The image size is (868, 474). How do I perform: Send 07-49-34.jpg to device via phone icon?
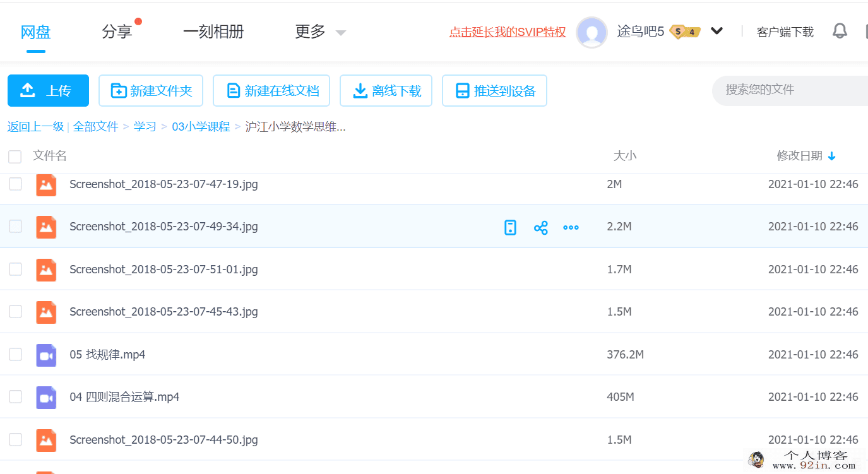(510, 227)
